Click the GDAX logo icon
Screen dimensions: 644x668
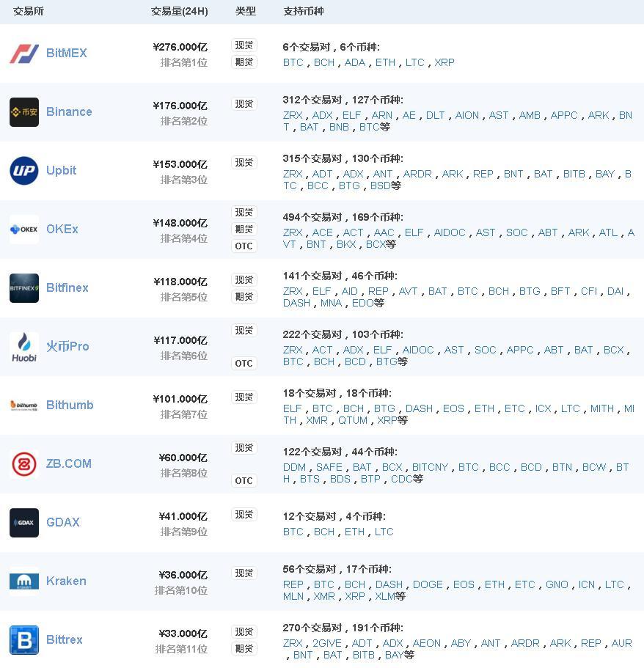click(x=24, y=523)
